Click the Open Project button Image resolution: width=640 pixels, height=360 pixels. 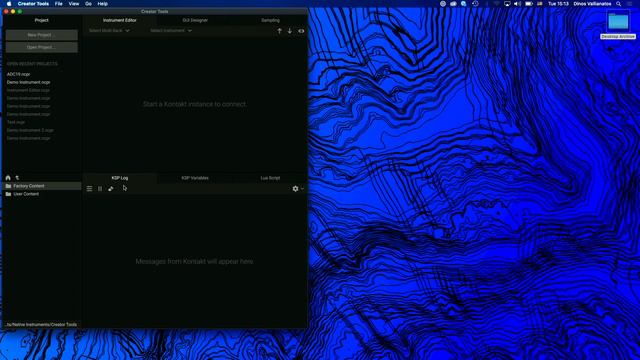point(41,47)
